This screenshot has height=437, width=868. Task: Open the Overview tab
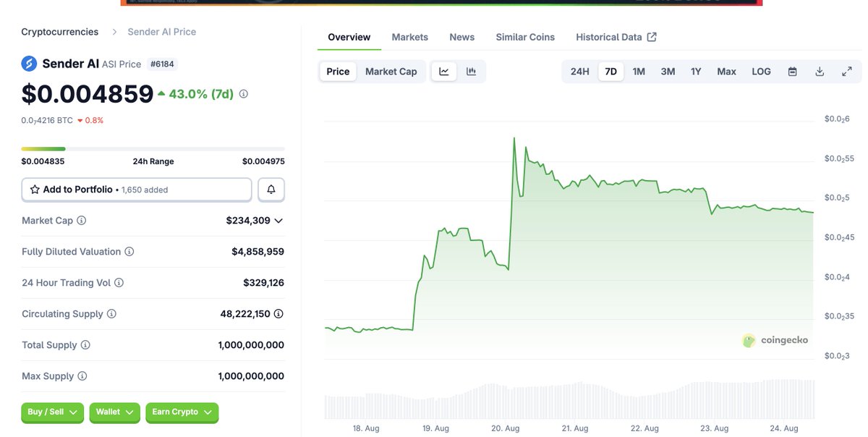(349, 37)
